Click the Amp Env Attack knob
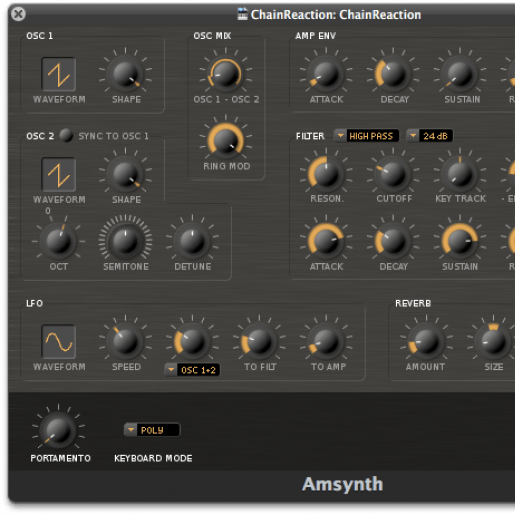The image size is (515, 515). click(x=326, y=74)
